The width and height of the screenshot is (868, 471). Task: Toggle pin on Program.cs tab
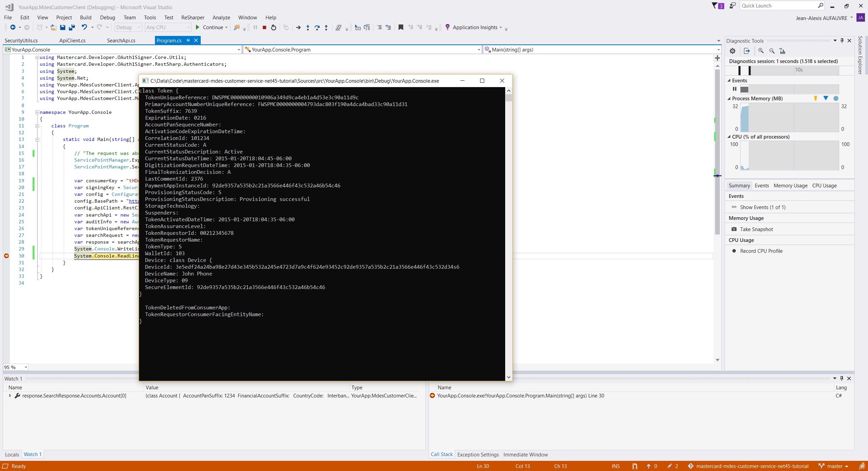[x=188, y=40]
